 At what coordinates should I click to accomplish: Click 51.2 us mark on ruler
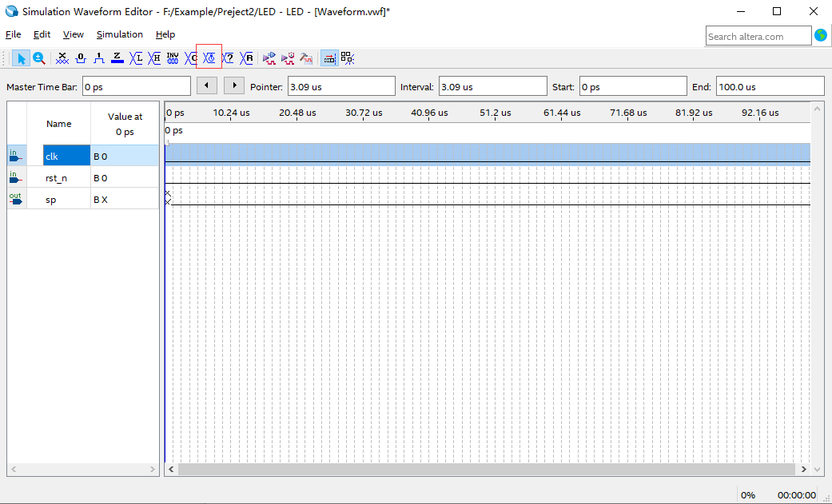(495, 113)
